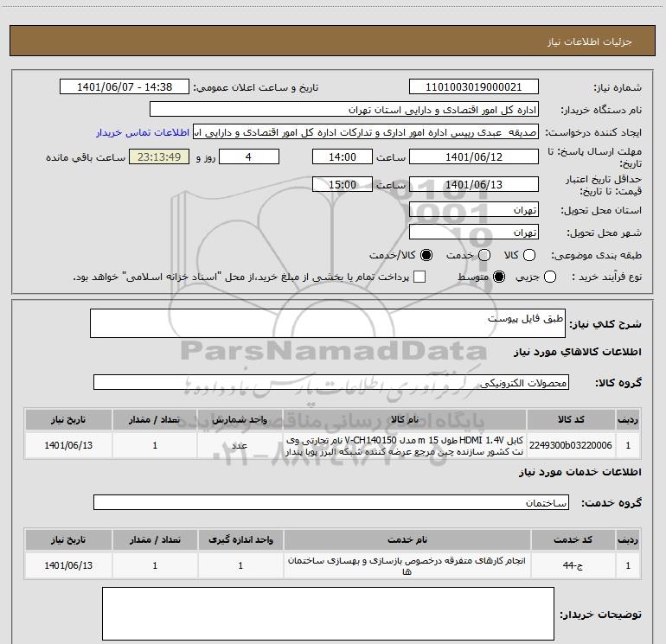Click the price validity date 1401/06/13
The height and width of the screenshot is (644, 666).
coord(474,184)
